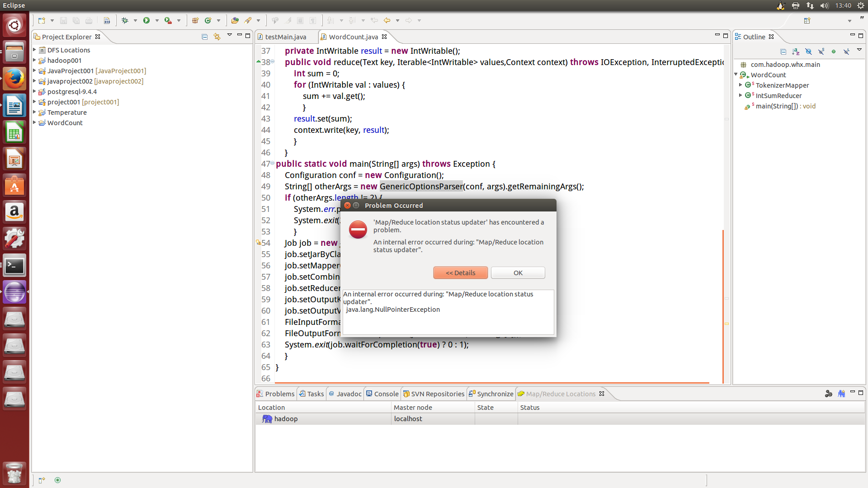Image resolution: width=868 pixels, height=488 pixels.
Task: Open the Ubuntu Dash home button
Action: point(14,26)
